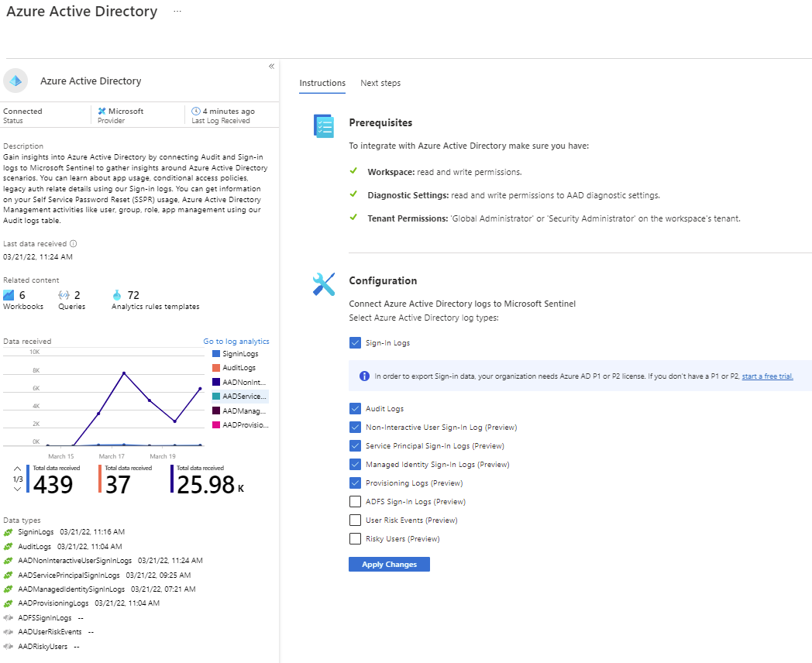The height and width of the screenshot is (663, 812).
Task: Click the 25.98 K total data tile
Action: 208,479
